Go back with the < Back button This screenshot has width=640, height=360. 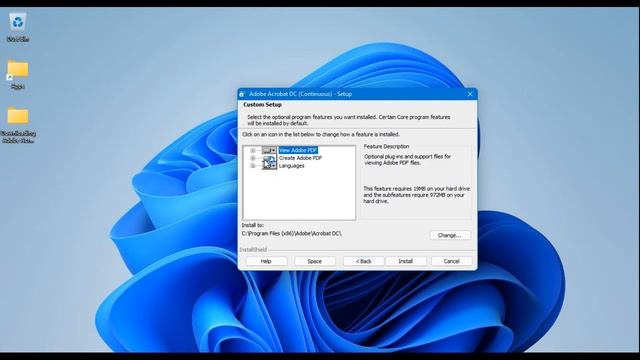[363, 261]
